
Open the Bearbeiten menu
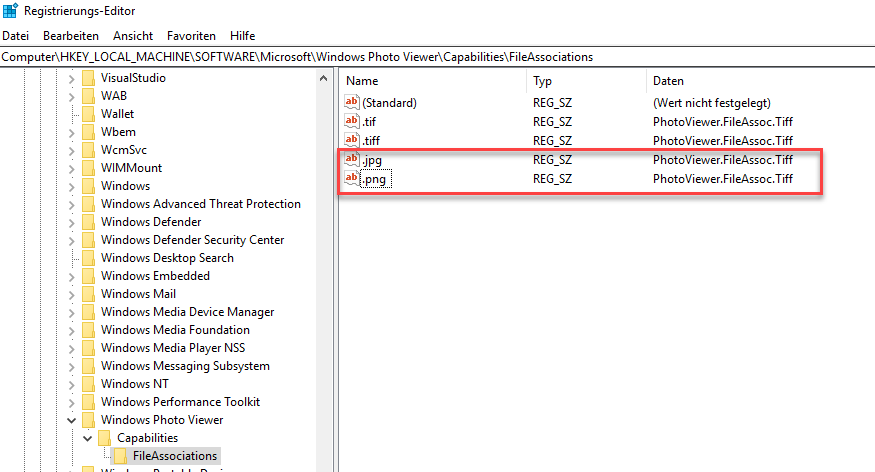[x=71, y=36]
